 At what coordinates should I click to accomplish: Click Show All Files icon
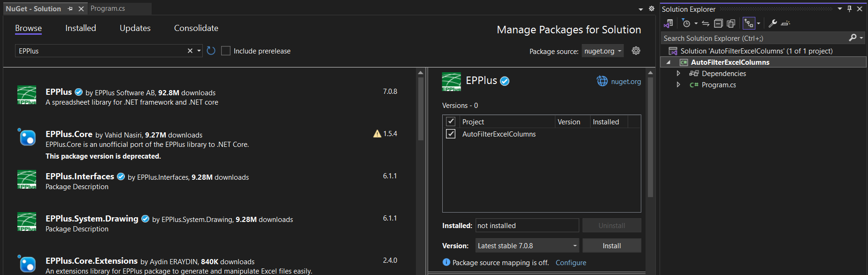tap(731, 23)
